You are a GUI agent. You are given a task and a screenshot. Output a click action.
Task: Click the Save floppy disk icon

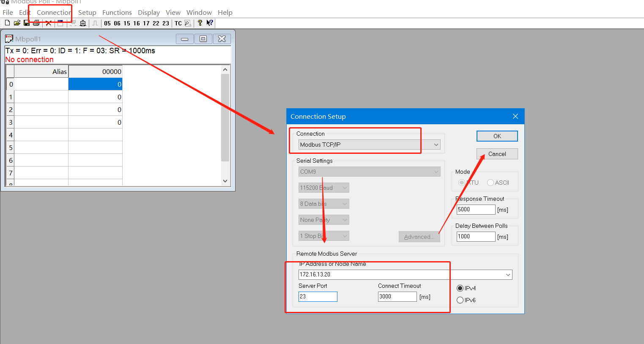coord(27,23)
